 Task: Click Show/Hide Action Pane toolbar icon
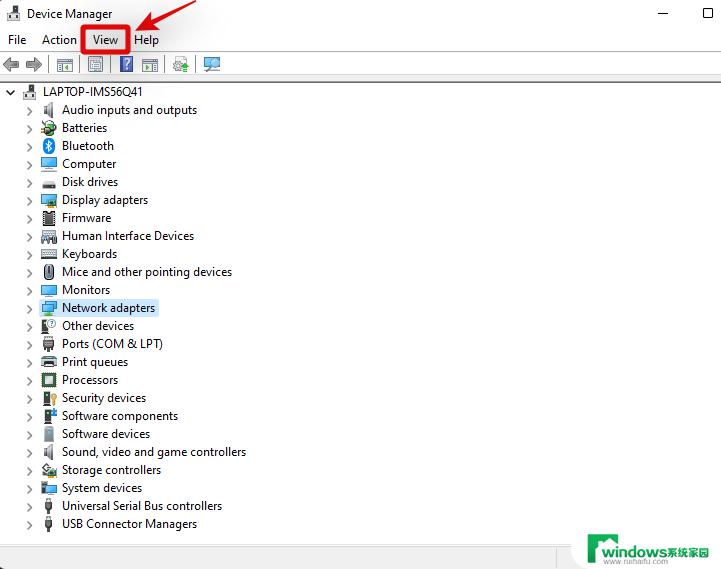click(150, 65)
